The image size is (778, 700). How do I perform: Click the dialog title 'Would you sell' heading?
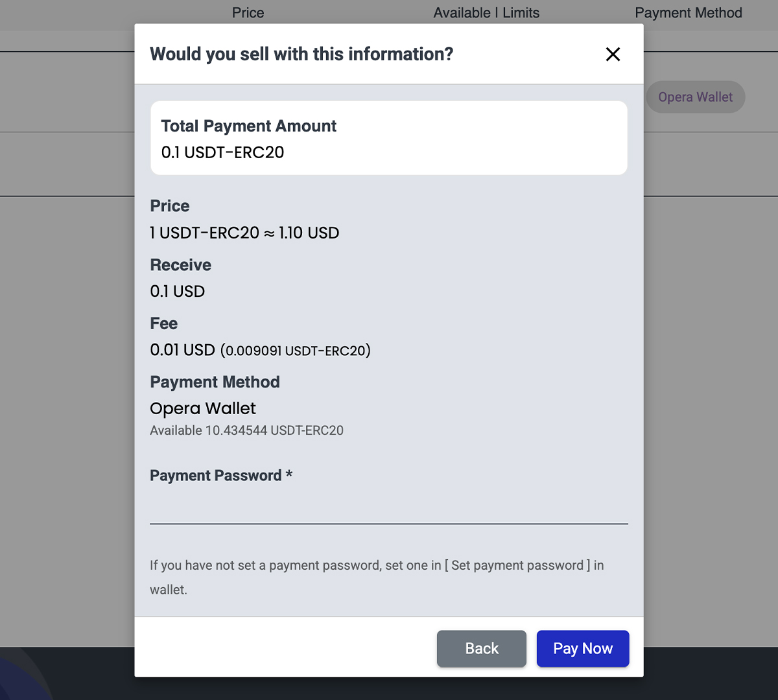(x=301, y=54)
